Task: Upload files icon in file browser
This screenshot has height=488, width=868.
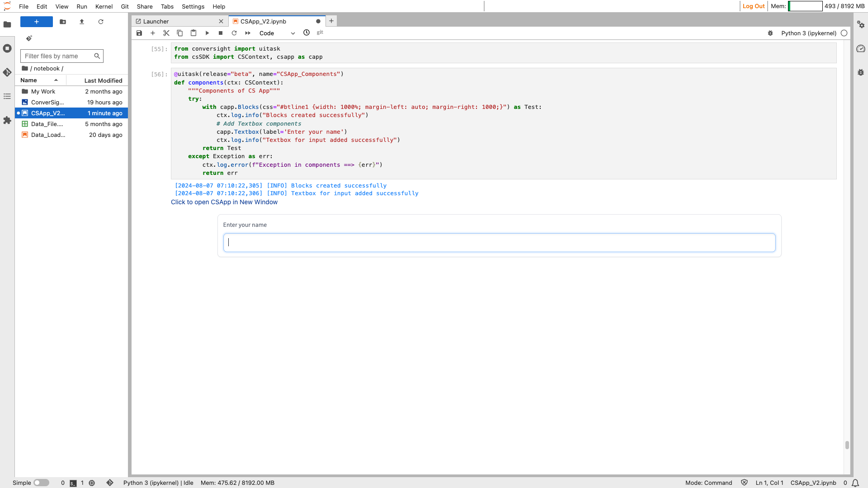Action: 82,22
